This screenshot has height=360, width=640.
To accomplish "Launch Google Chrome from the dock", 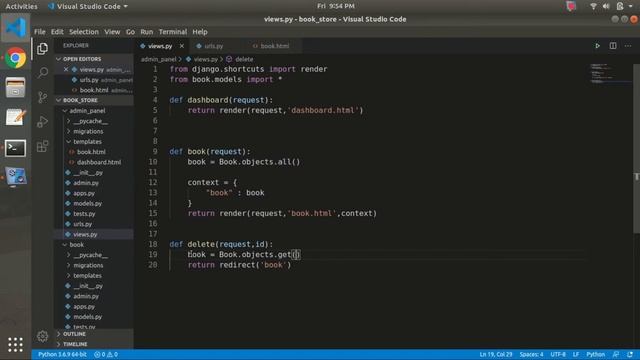I will tap(16, 58).
